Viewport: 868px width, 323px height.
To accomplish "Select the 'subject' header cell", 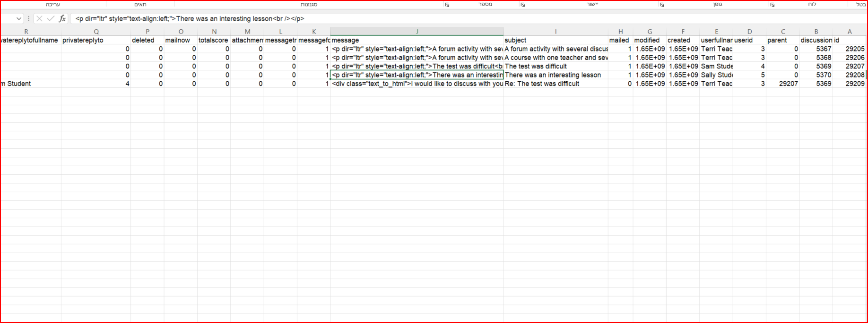I will [556, 40].
